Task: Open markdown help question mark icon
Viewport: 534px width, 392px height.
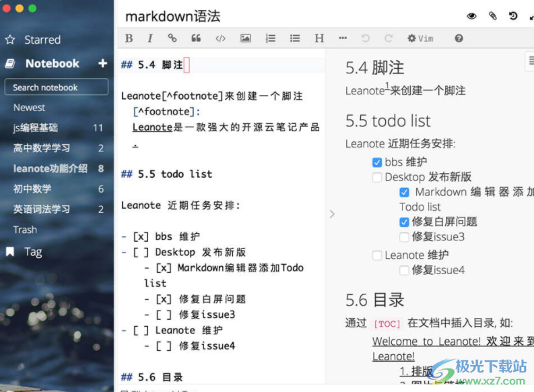Action: tap(459, 38)
